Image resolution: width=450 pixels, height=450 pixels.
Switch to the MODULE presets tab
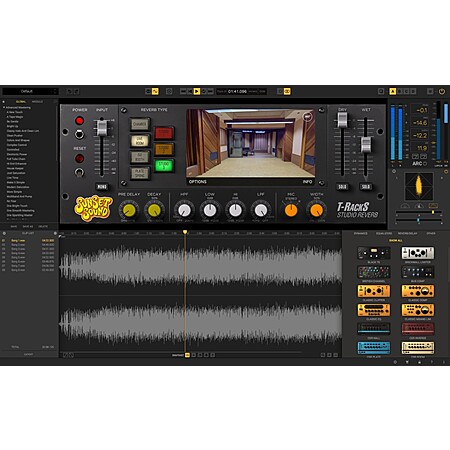[37, 102]
